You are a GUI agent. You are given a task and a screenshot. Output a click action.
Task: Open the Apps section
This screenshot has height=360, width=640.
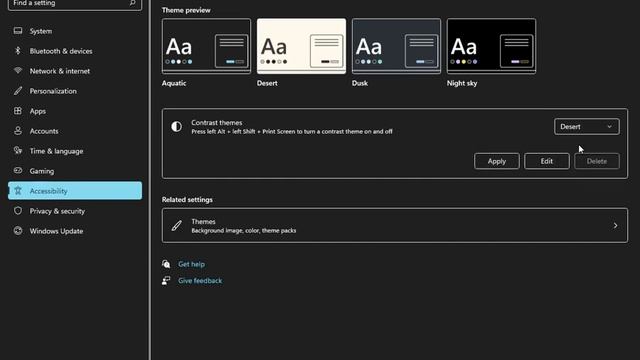75,111
